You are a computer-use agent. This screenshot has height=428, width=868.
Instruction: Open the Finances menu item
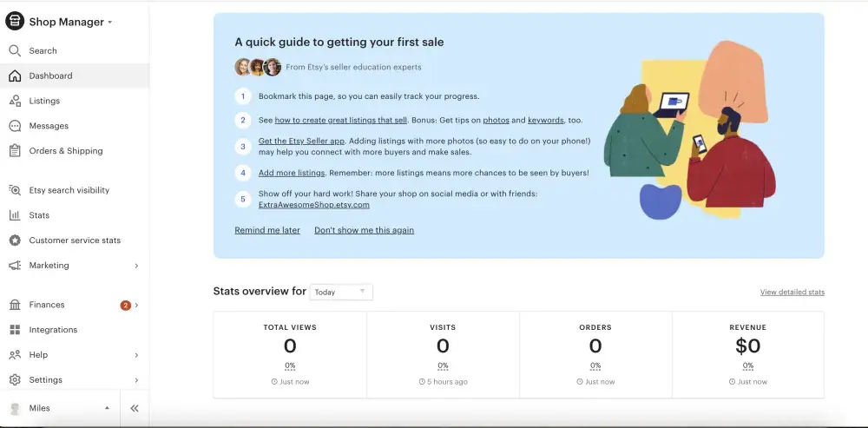(47, 305)
